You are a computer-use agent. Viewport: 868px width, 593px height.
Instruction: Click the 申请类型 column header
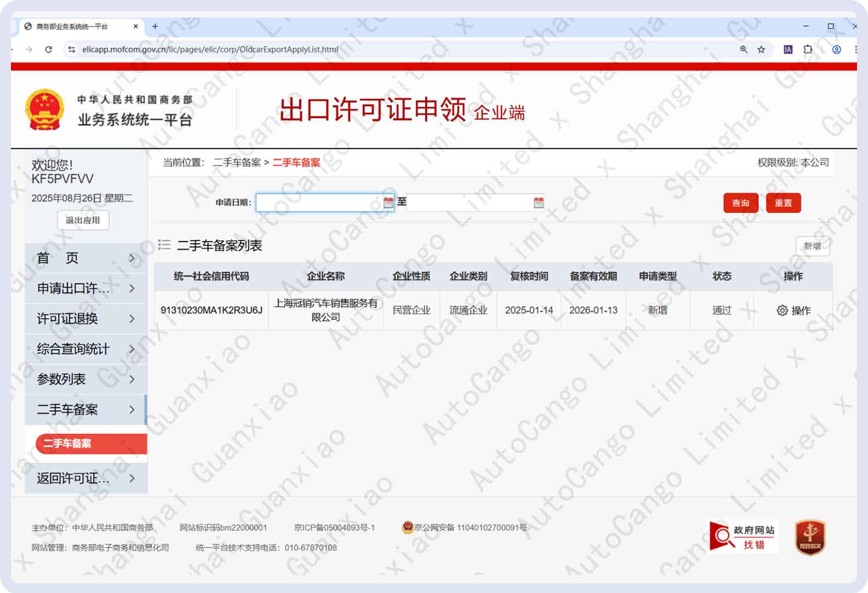click(658, 277)
